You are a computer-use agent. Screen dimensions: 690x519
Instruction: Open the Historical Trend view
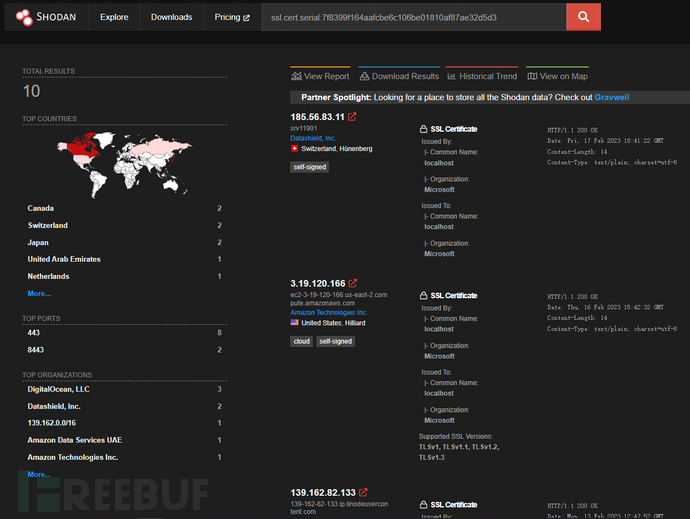pos(482,76)
